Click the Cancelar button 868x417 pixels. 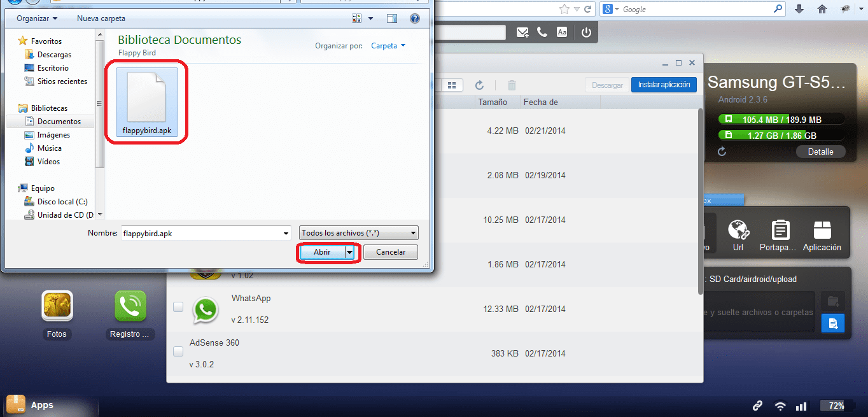[x=391, y=252]
